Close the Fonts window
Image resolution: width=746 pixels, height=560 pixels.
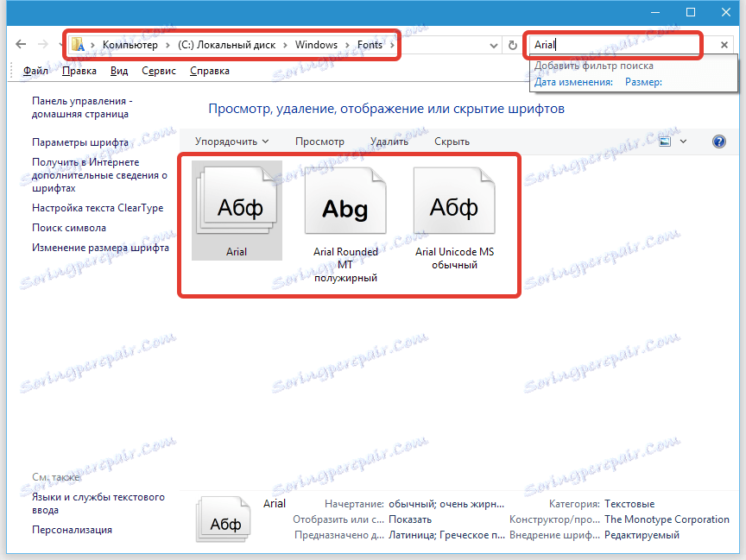click(x=725, y=12)
